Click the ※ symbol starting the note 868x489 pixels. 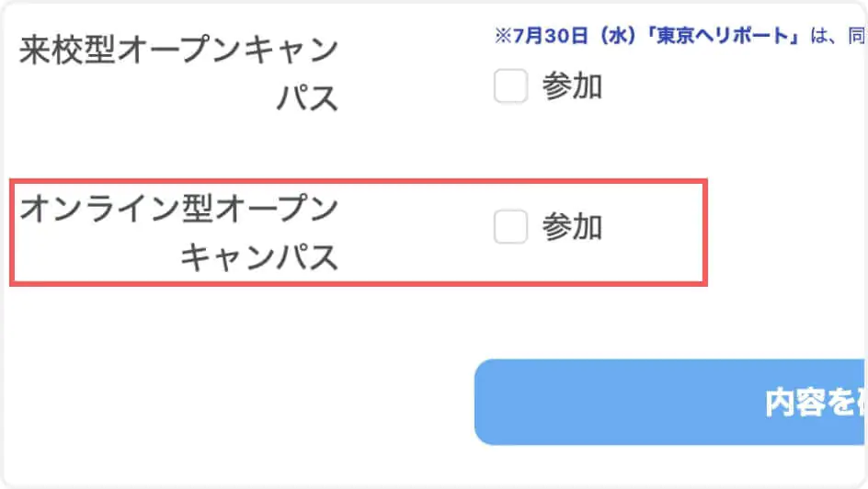pyautogui.click(x=502, y=37)
